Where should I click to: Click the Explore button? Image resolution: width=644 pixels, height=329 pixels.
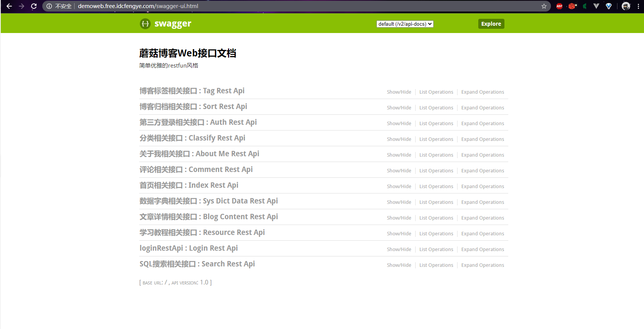[x=491, y=24]
